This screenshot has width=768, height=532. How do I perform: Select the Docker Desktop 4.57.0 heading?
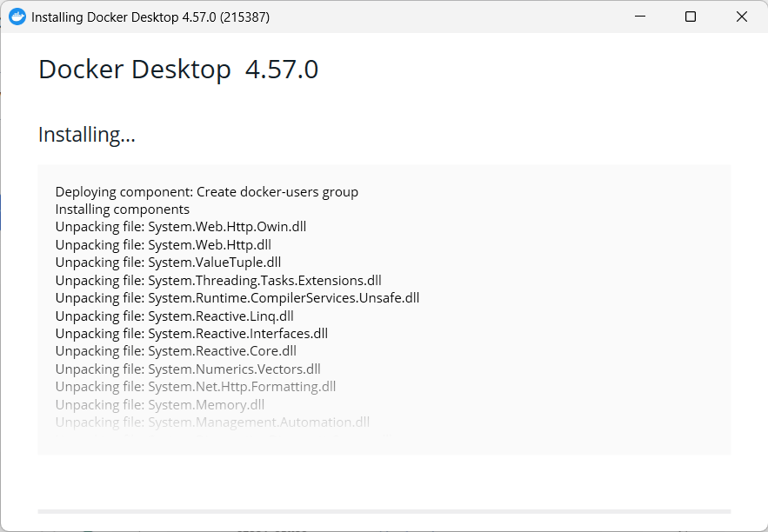[177, 69]
